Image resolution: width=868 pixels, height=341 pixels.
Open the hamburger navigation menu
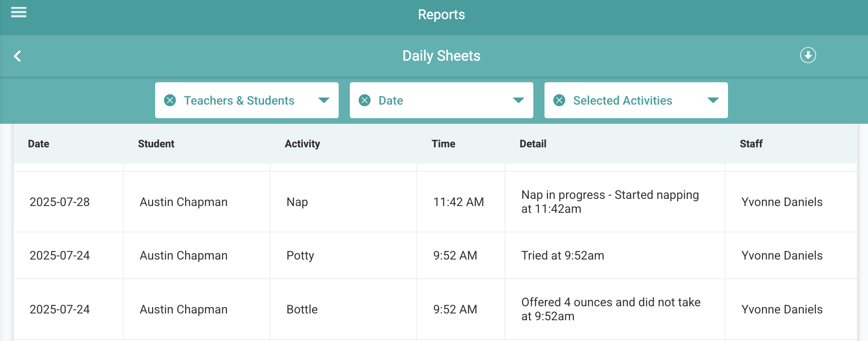[x=18, y=13]
